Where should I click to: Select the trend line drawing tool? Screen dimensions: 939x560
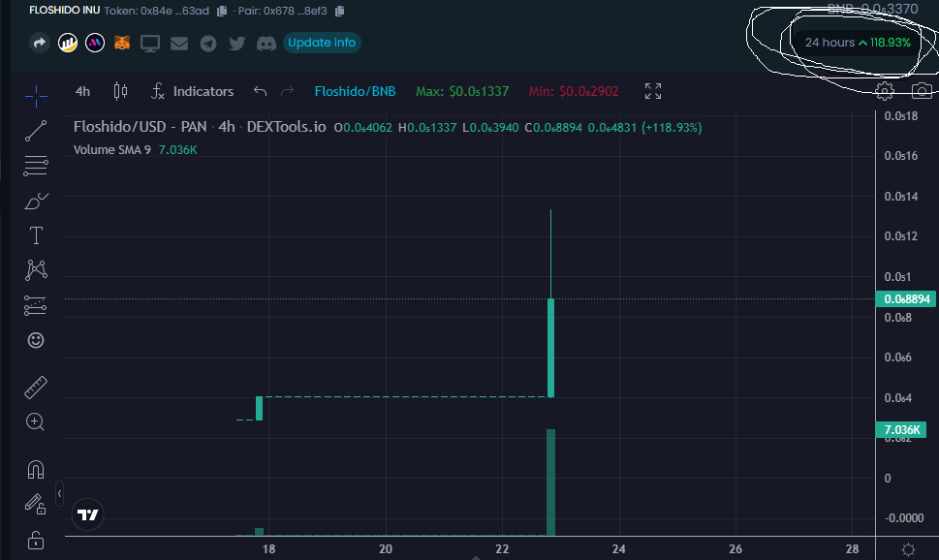click(36, 131)
